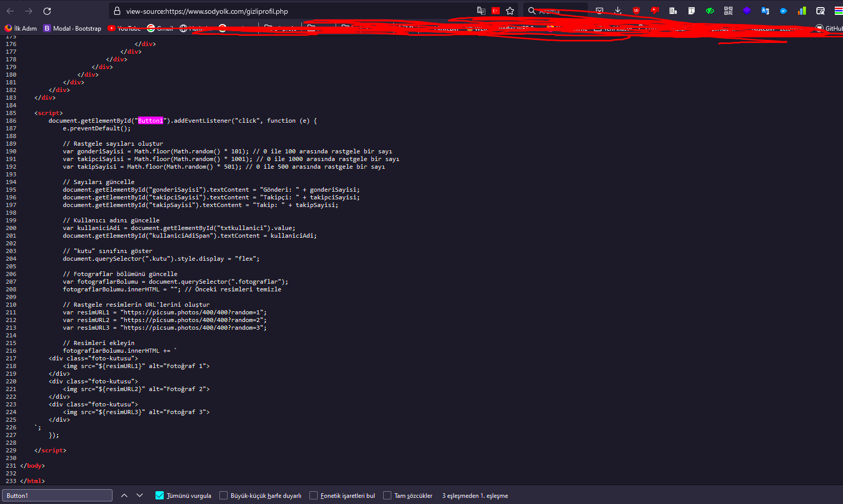Click e.preventDefault(); on line 187
Viewport: 843px width, 504px height.
[x=97, y=128]
